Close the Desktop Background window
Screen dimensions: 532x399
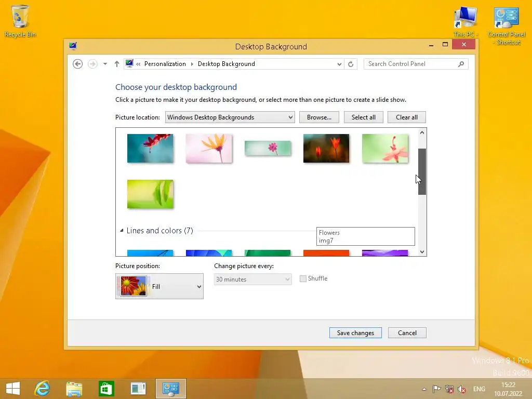[x=463, y=45]
